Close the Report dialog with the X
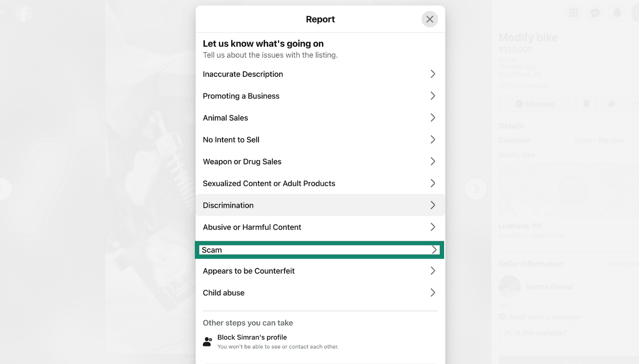Image resolution: width=639 pixels, height=364 pixels. pos(429,19)
